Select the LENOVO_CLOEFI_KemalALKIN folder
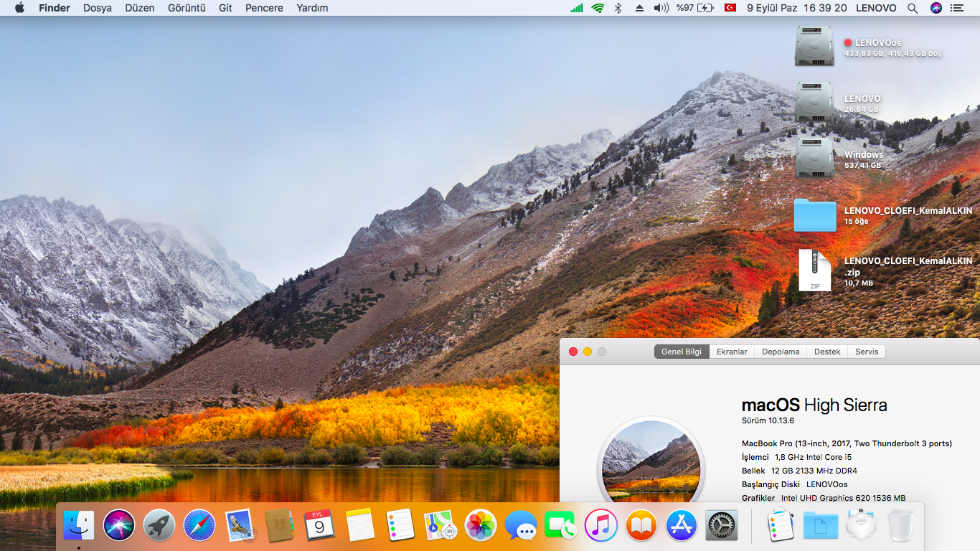 814,215
